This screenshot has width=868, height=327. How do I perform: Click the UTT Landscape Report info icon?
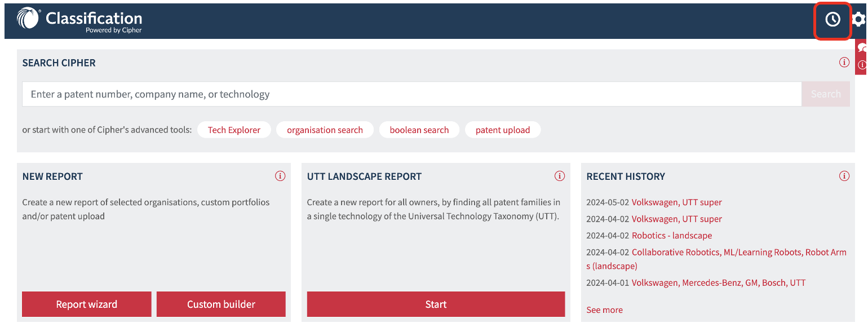[560, 176]
